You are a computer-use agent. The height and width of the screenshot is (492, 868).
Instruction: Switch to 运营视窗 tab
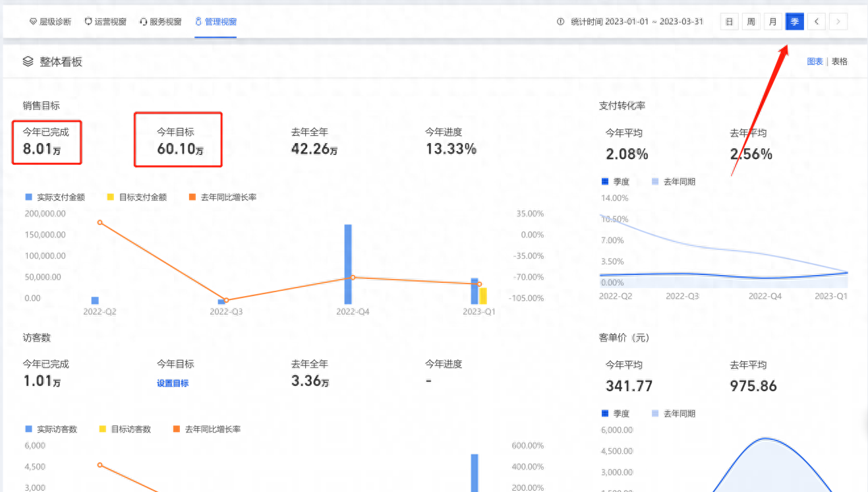click(x=105, y=22)
